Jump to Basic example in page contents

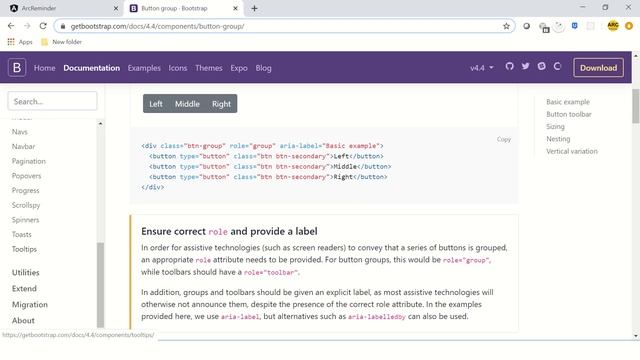pos(568,102)
